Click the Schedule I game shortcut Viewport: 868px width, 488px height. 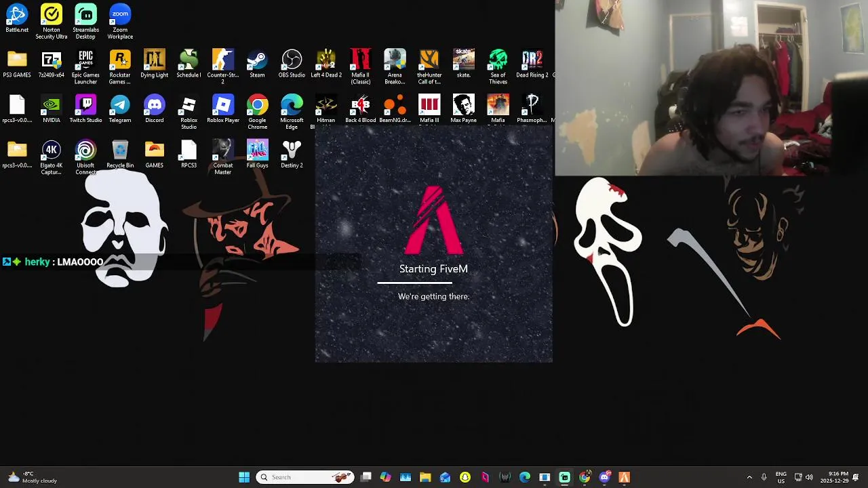click(189, 64)
